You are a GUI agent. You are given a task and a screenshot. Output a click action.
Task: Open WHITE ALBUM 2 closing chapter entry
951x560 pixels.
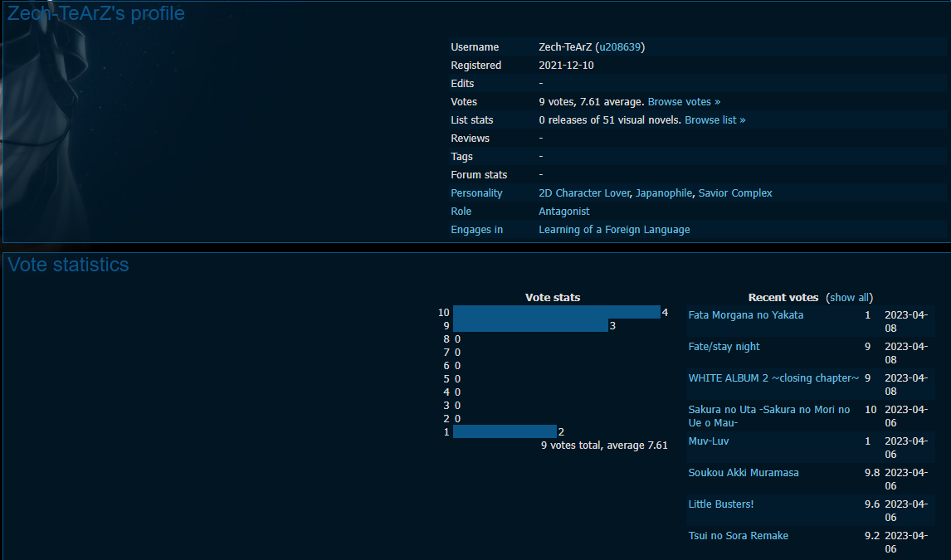(773, 378)
